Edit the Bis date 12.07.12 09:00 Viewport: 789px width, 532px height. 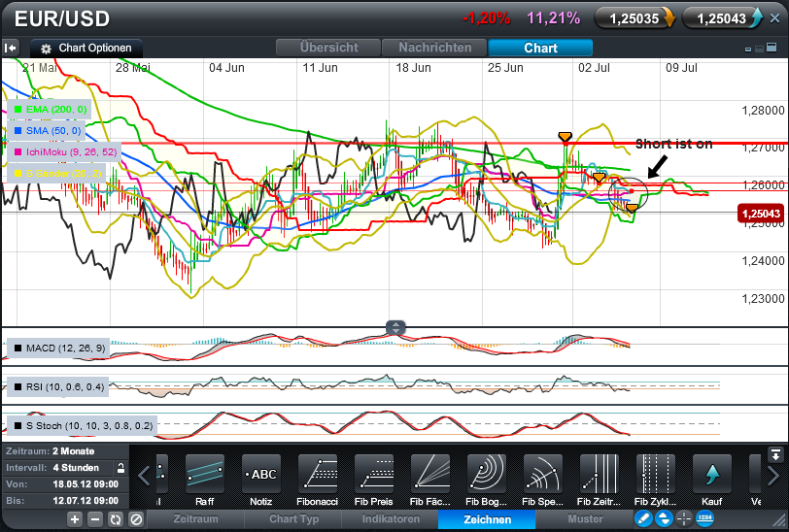(x=86, y=501)
